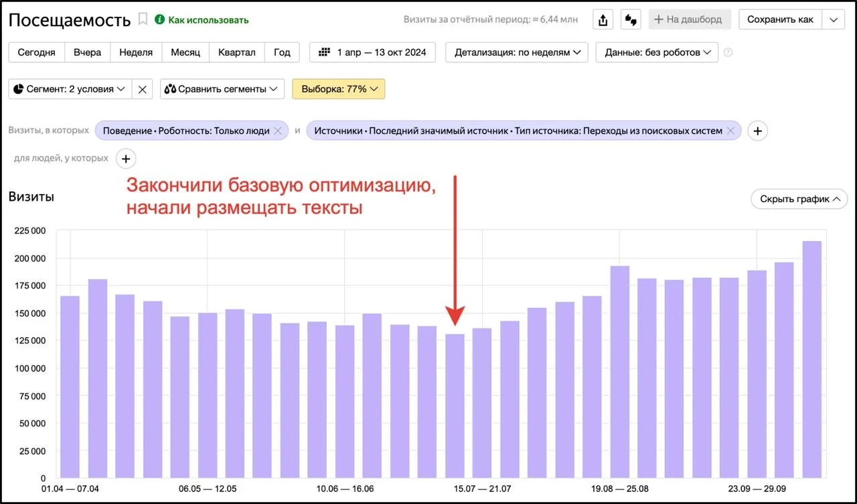Add visit condition with plus button
The height and width of the screenshot is (504, 857).
click(757, 131)
